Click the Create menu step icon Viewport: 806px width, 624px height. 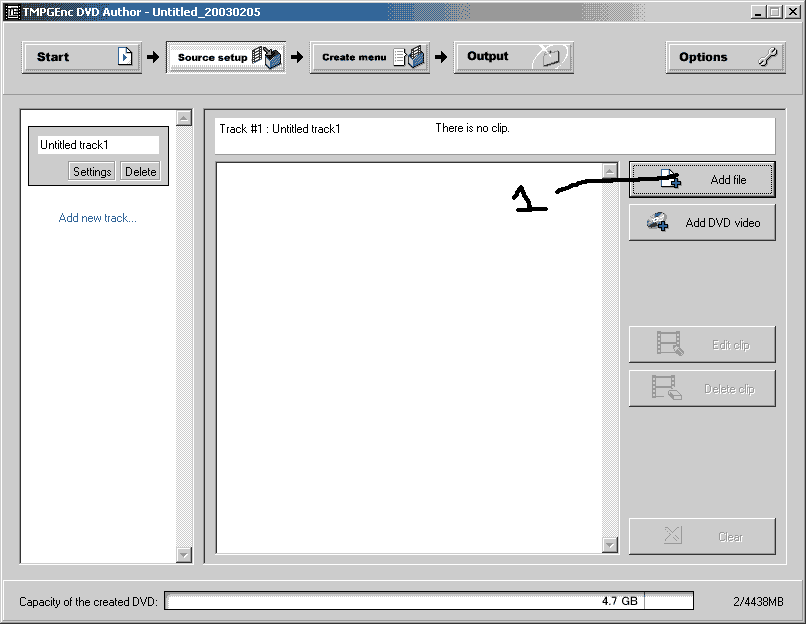pyautogui.click(x=409, y=57)
